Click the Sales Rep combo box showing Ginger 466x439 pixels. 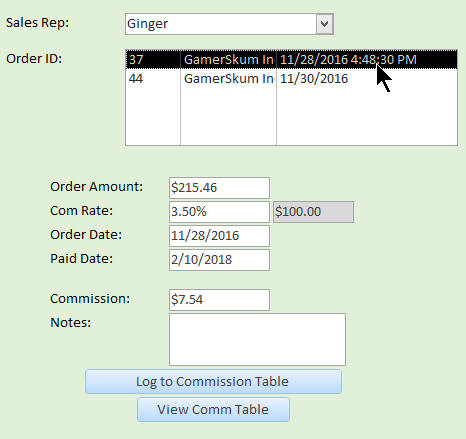[x=229, y=24]
